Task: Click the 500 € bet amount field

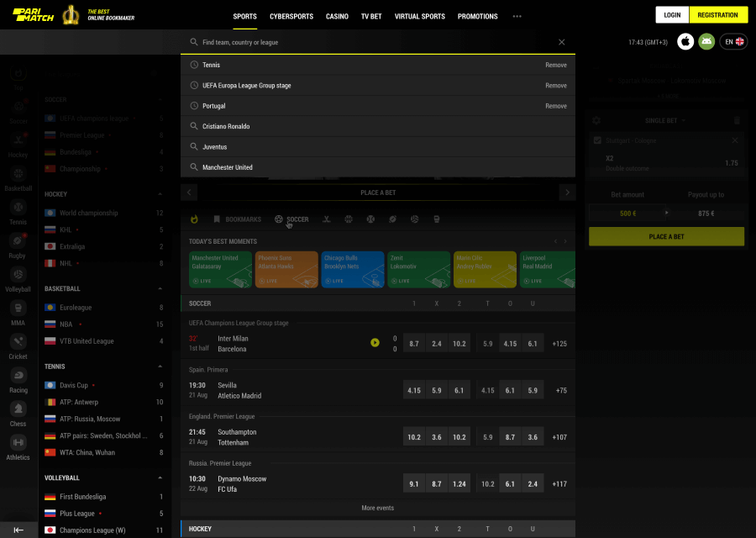Action: [x=627, y=214]
